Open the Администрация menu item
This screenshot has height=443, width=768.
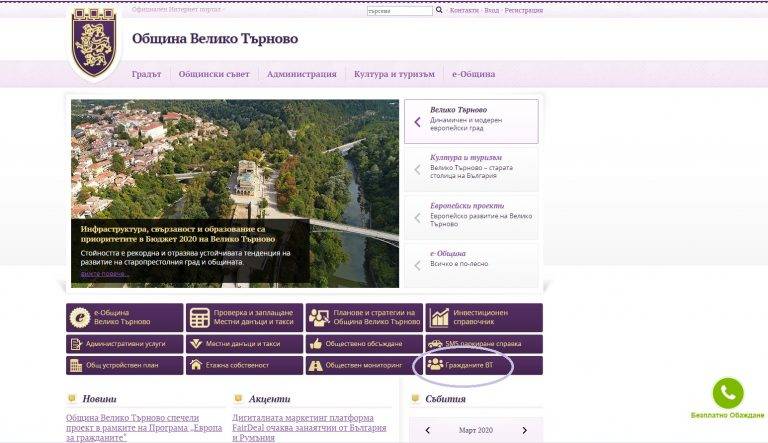[x=302, y=74]
